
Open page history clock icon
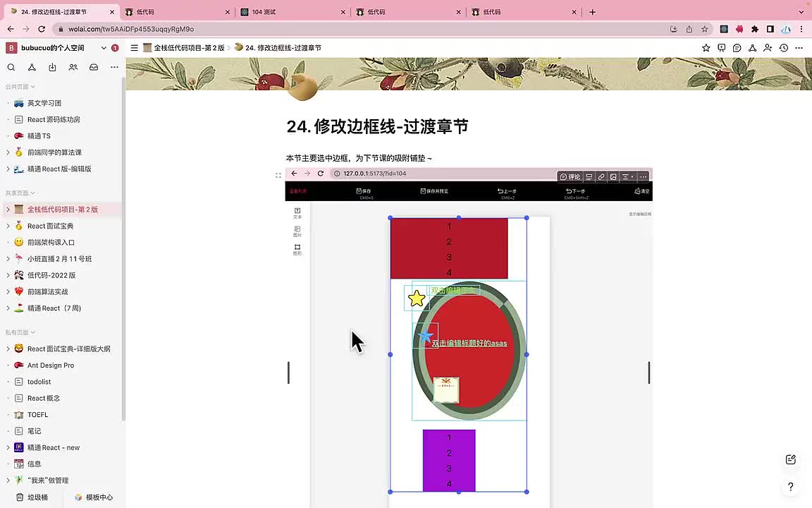pyautogui.click(x=784, y=48)
